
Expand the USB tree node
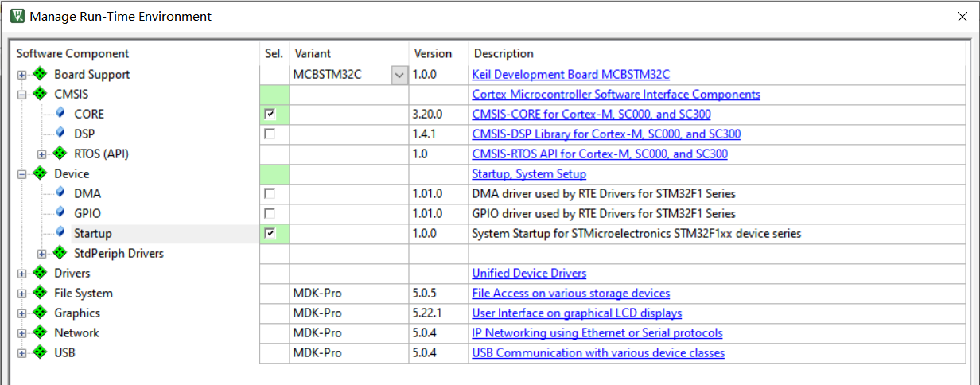[x=22, y=353]
